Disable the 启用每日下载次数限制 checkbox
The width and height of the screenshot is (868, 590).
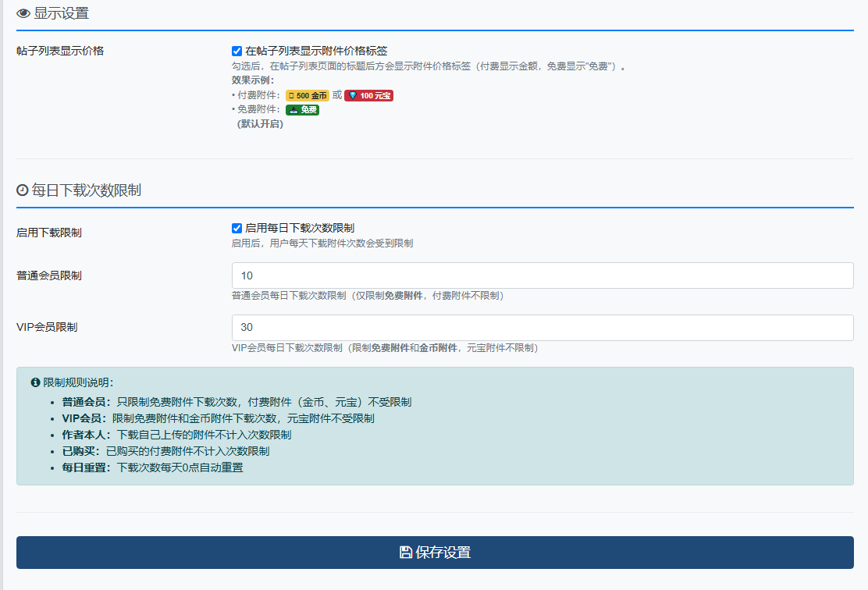coord(237,228)
